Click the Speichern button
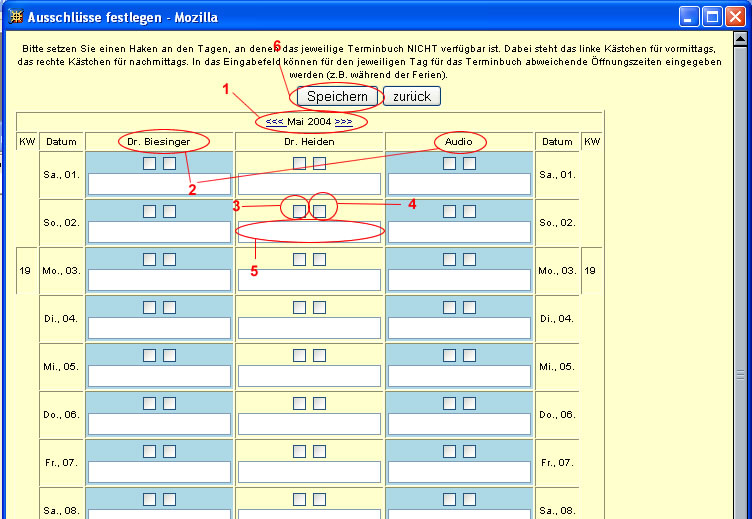The image size is (752, 519). coord(337,96)
